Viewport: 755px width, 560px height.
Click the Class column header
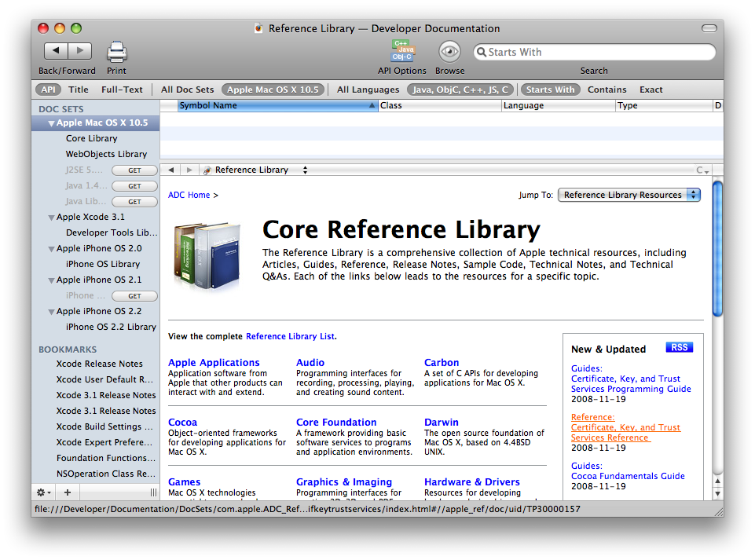(x=440, y=105)
